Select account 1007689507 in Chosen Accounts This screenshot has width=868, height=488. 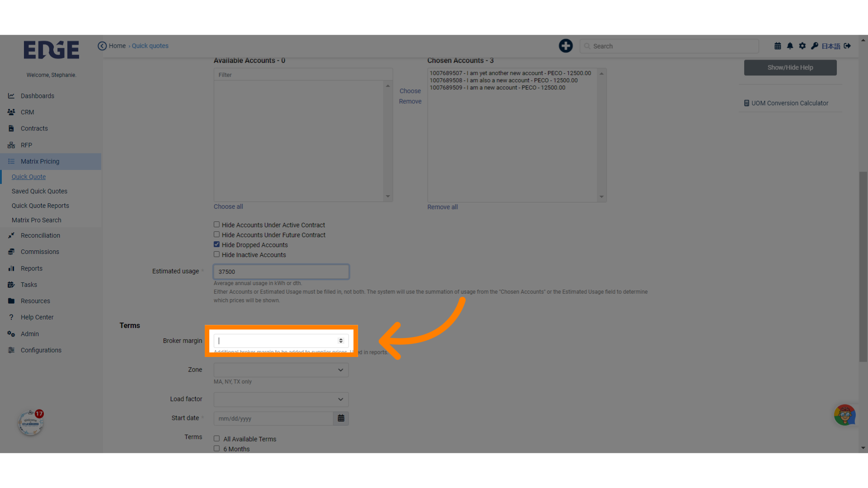coord(510,73)
